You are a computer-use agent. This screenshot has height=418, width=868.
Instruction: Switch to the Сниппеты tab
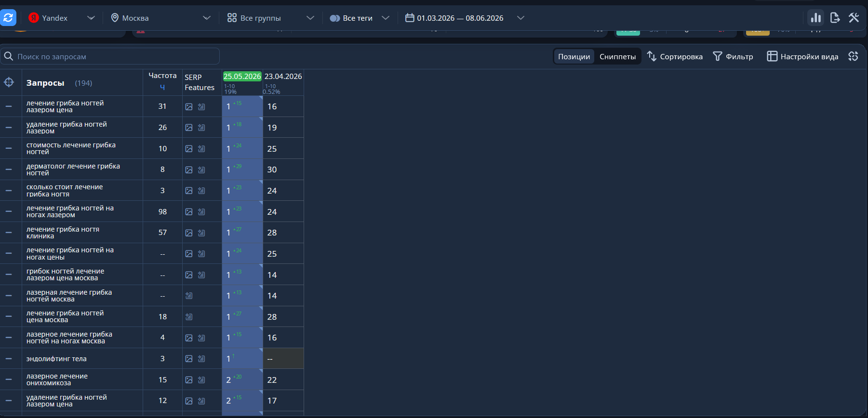(x=617, y=56)
